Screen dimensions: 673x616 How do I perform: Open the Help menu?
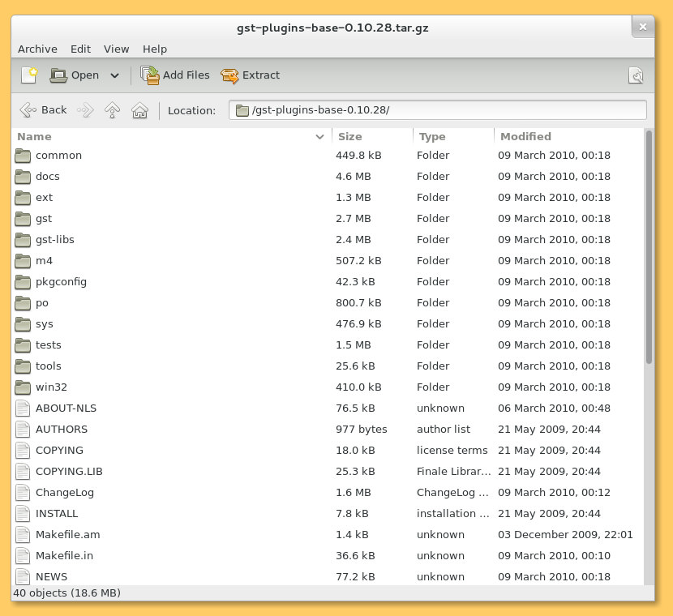[x=155, y=49]
